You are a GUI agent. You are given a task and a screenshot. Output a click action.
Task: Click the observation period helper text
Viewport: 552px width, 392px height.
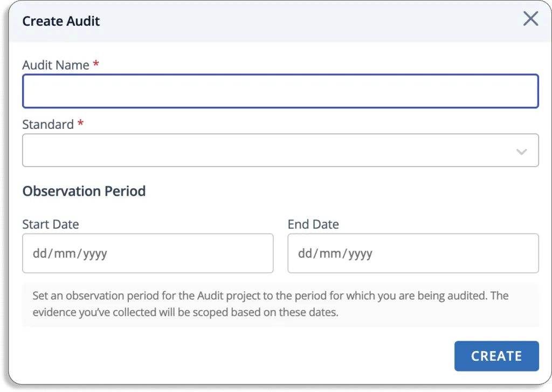270,304
